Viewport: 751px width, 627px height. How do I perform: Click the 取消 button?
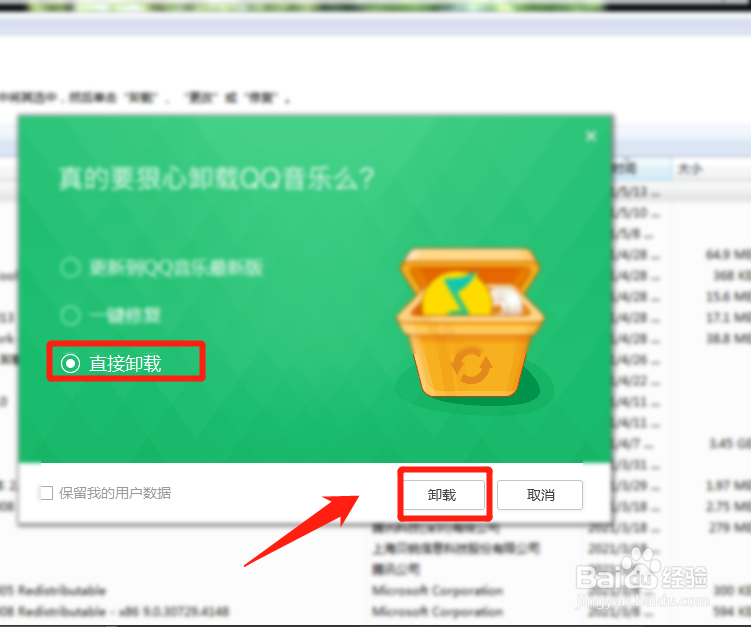tap(540, 495)
